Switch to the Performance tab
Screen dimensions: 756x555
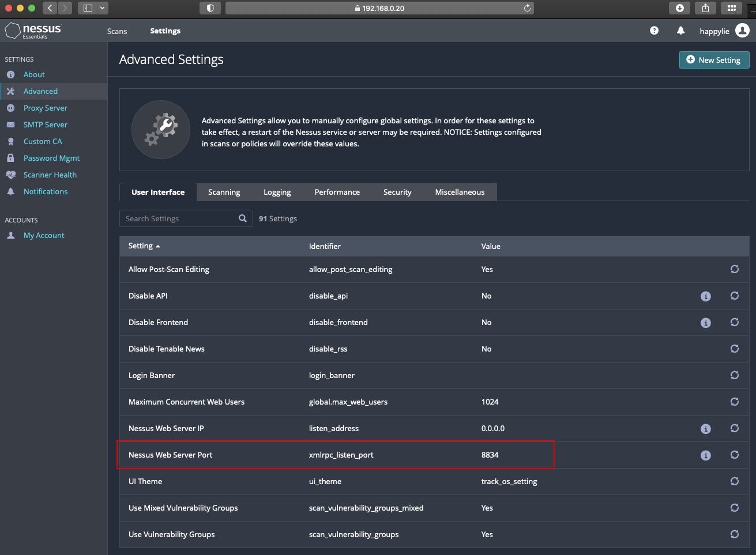pyautogui.click(x=337, y=192)
